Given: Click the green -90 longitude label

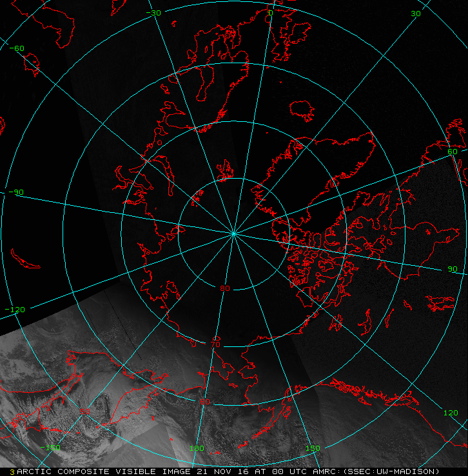Looking at the screenshot, I should 16,192.
